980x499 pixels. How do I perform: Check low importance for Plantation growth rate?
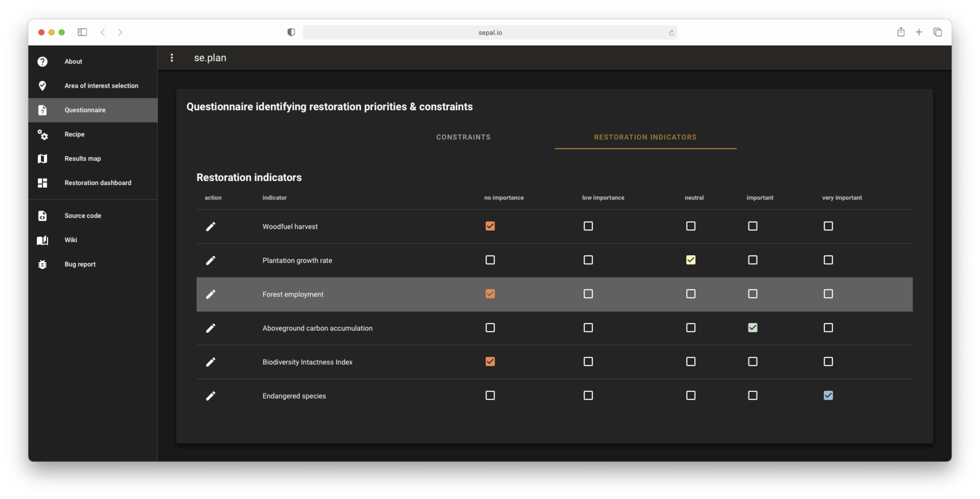point(588,260)
